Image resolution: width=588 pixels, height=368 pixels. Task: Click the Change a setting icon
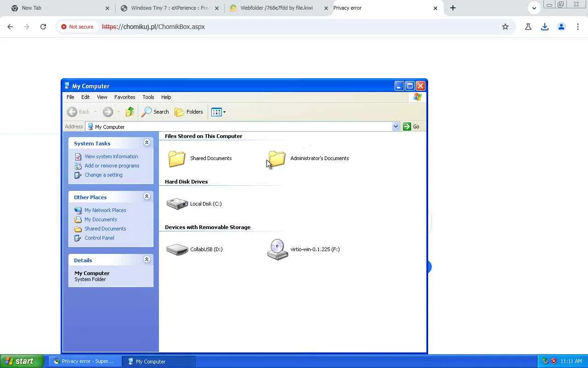click(x=78, y=175)
